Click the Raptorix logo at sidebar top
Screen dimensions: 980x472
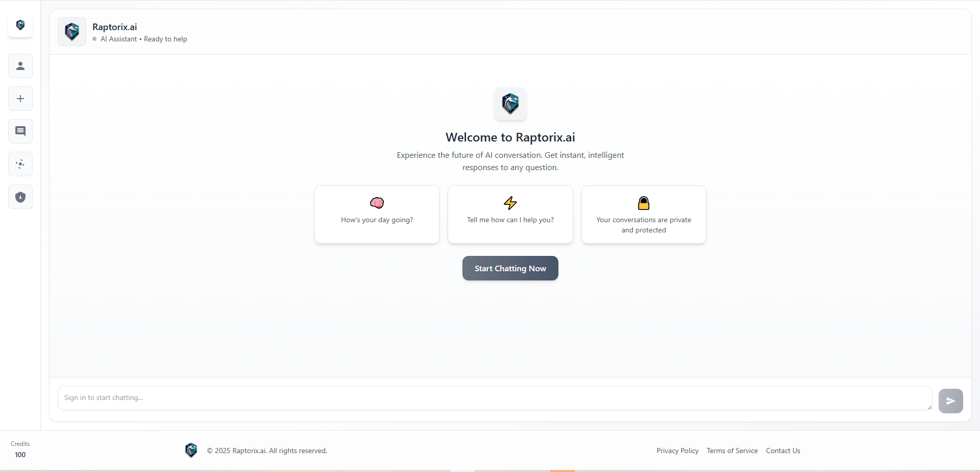[20, 25]
